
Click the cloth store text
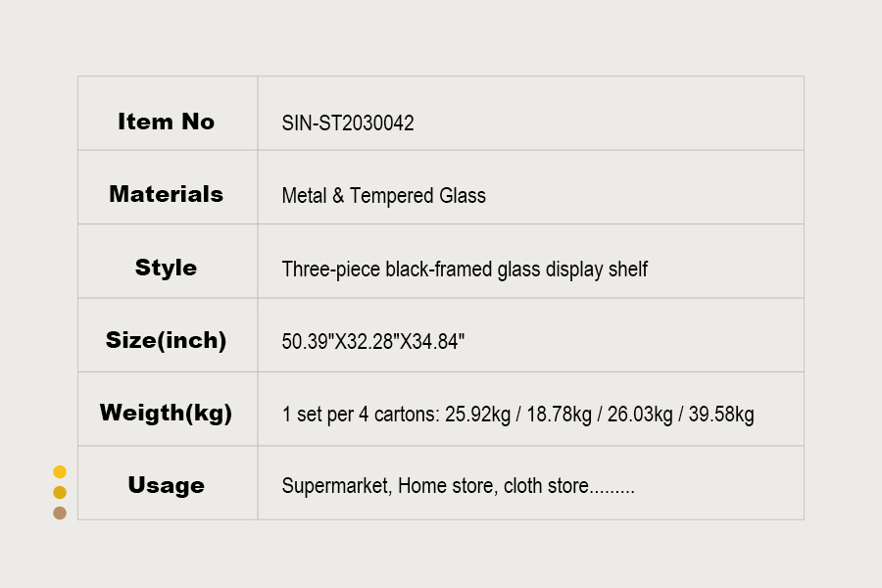click(546, 486)
